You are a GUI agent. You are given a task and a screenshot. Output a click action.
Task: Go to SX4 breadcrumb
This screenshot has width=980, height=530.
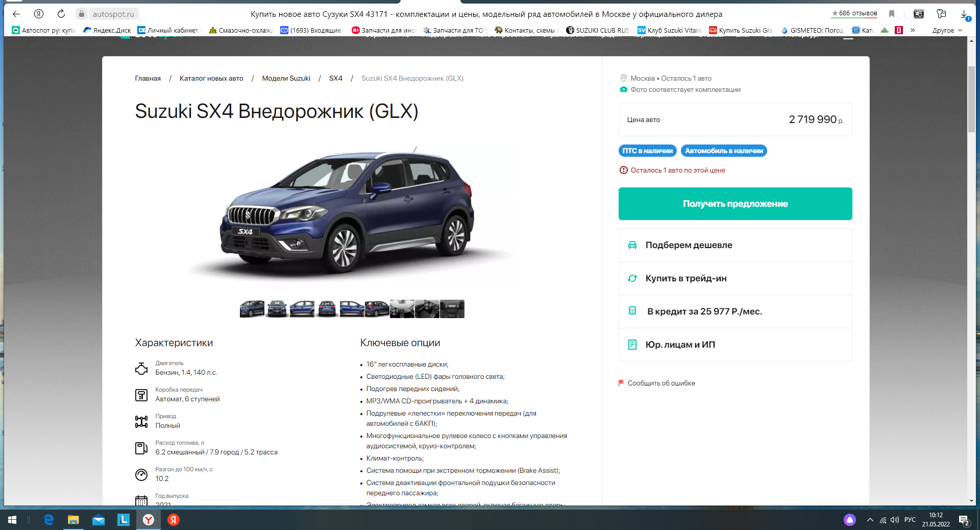tap(336, 78)
